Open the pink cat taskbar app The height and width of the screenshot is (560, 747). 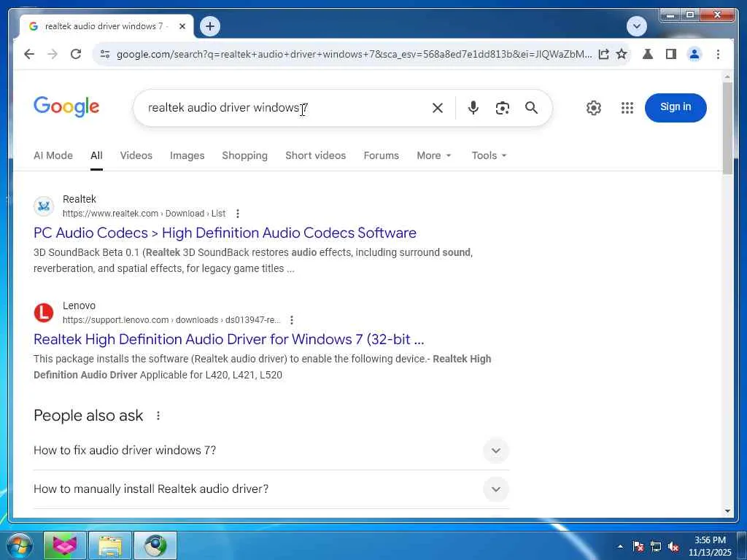pos(65,545)
